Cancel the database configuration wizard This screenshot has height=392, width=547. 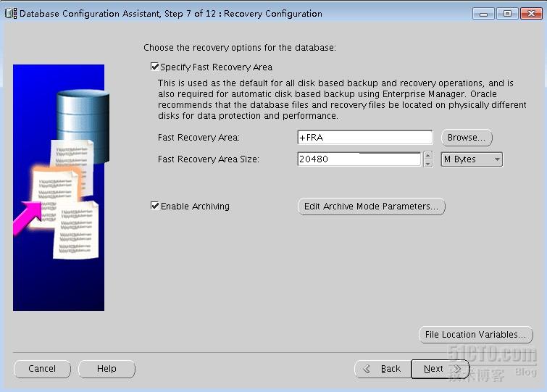pyautogui.click(x=42, y=369)
